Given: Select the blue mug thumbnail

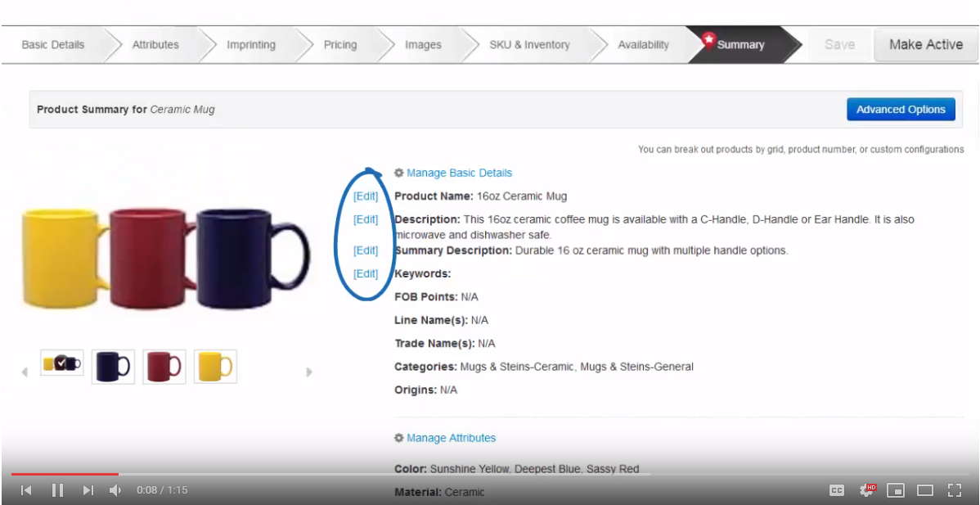Looking at the screenshot, I should [113, 367].
